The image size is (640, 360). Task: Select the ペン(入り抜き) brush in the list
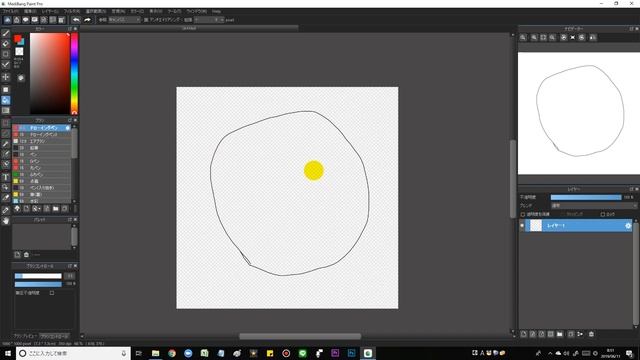(x=41, y=188)
